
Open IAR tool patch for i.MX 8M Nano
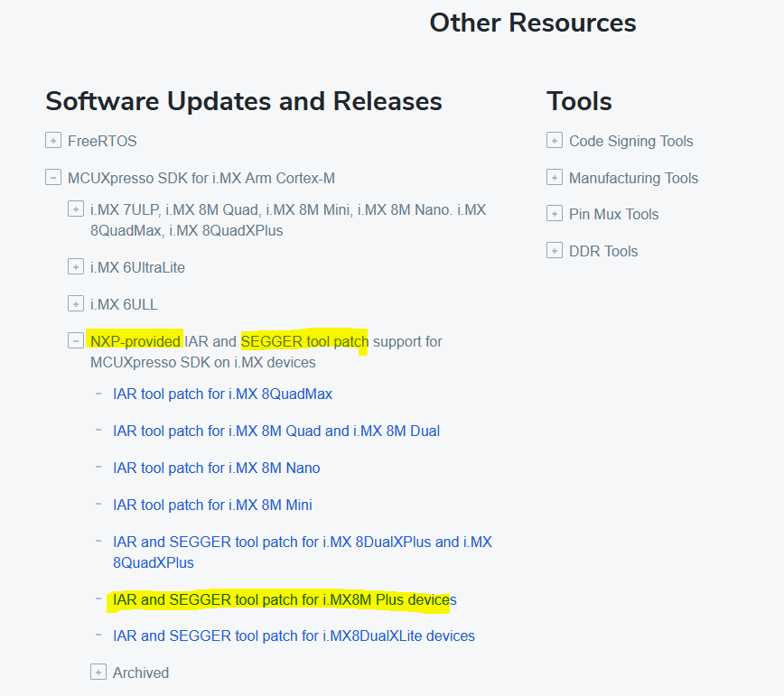click(x=216, y=468)
